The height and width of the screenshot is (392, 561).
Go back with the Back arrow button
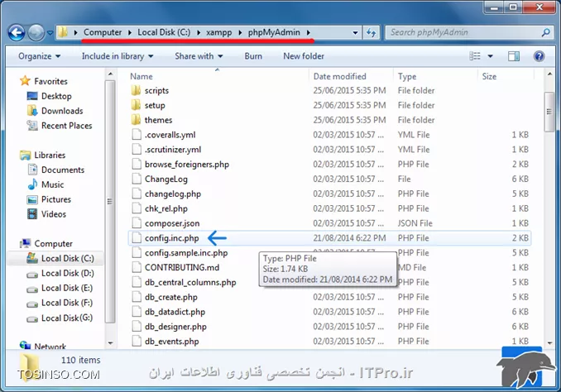point(17,33)
